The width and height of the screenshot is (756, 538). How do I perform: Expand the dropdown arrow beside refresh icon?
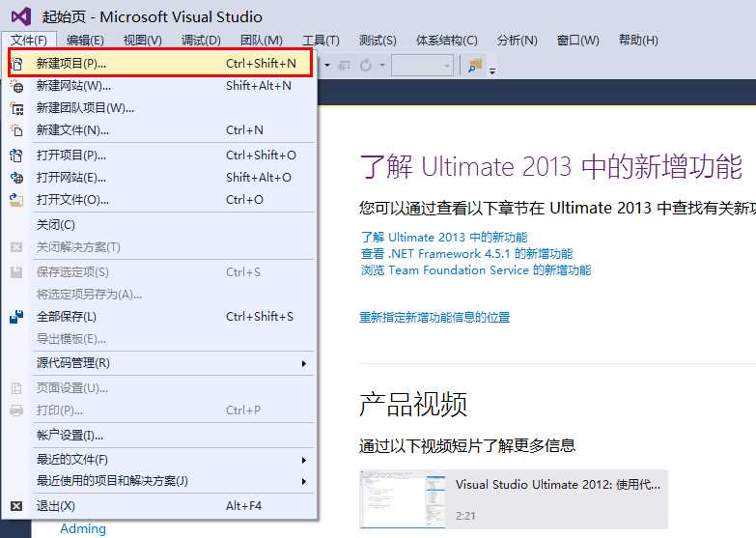(382, 64)
